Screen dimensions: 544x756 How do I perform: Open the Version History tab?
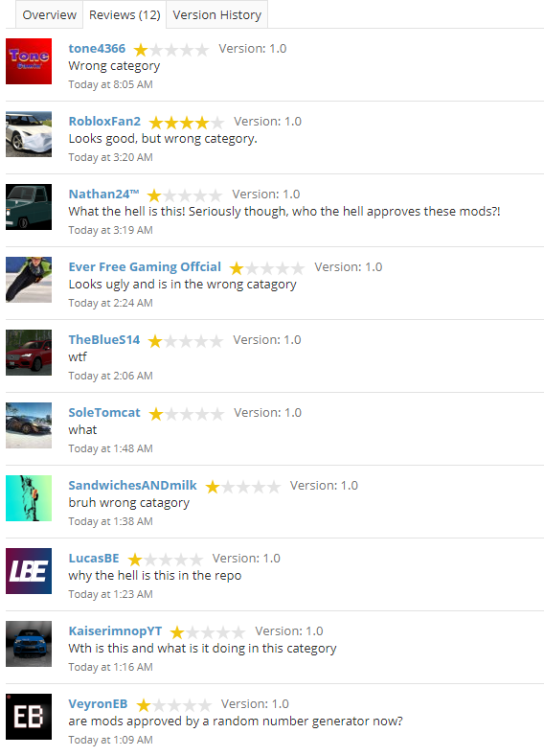click(x=216, y=15)
